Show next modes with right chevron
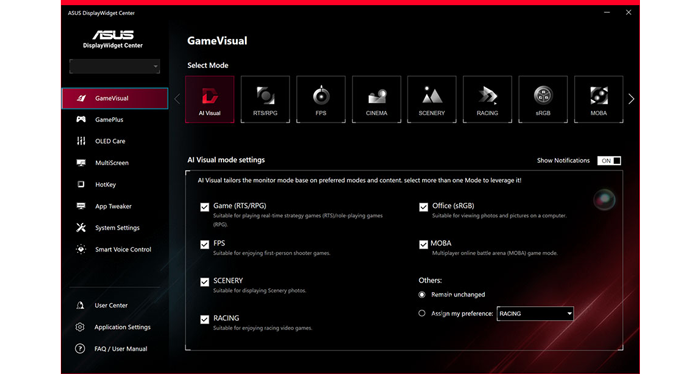 pos(631,99)
